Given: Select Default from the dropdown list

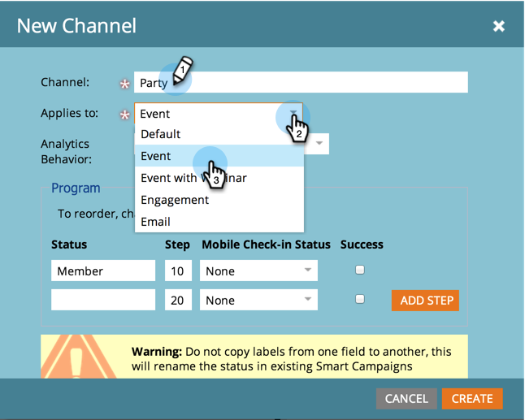Looking at the screenshot, I should tap(219, 134).
